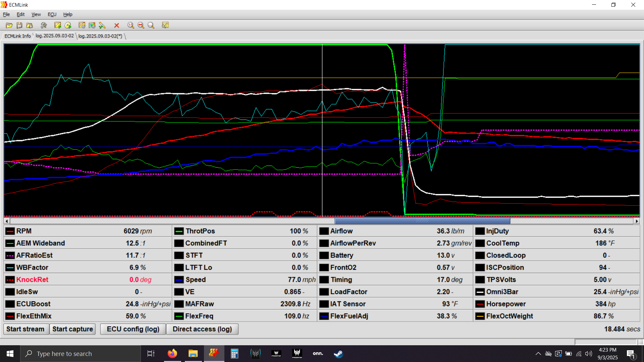644x362 pixels.
Task: Click the cyan WBFactor swatch
Action: pyautogui.click(x=10, y=267)
